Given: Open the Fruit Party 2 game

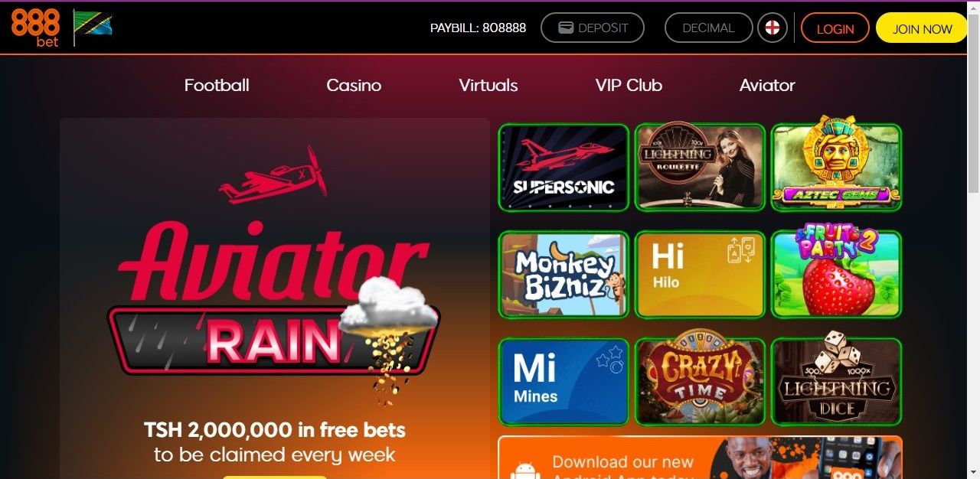Looking at the screenshot, I should (836, 275).
